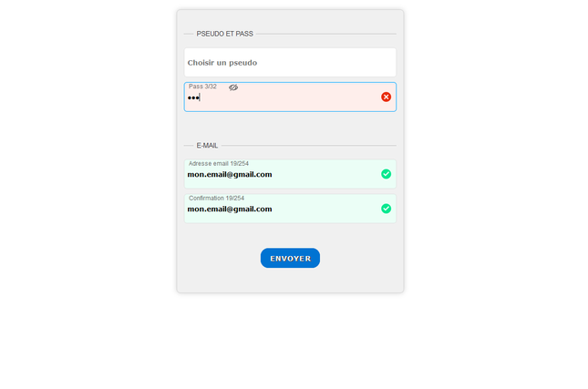Submit the form with the Envoyer button

tap(290, 258)
